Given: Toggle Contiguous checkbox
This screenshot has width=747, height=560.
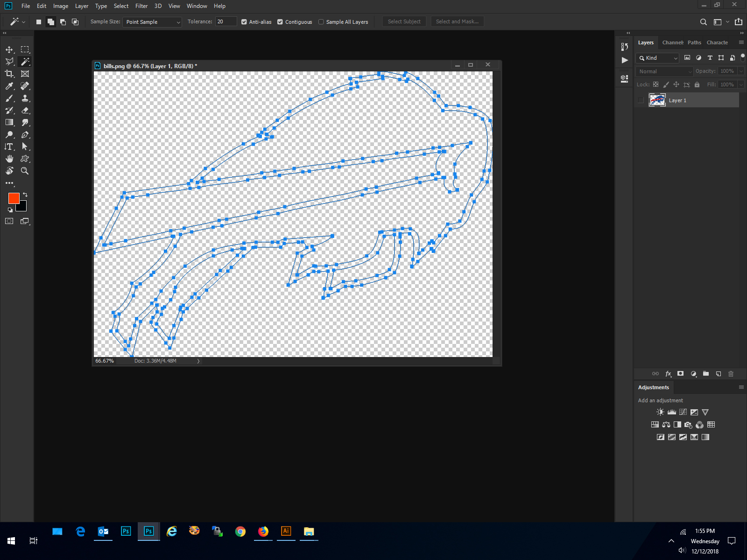Looking at the screenshot, I should [280, 22].
